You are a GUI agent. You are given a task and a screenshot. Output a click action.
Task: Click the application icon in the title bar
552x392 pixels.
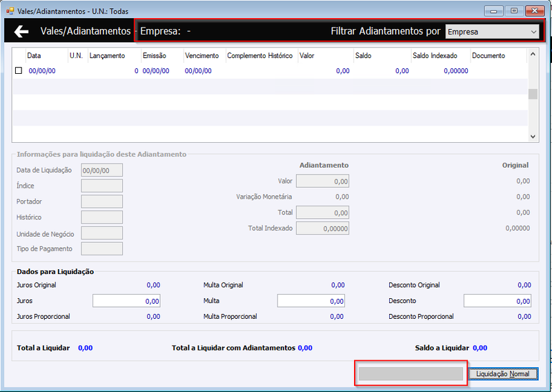(x=10, y=11)
